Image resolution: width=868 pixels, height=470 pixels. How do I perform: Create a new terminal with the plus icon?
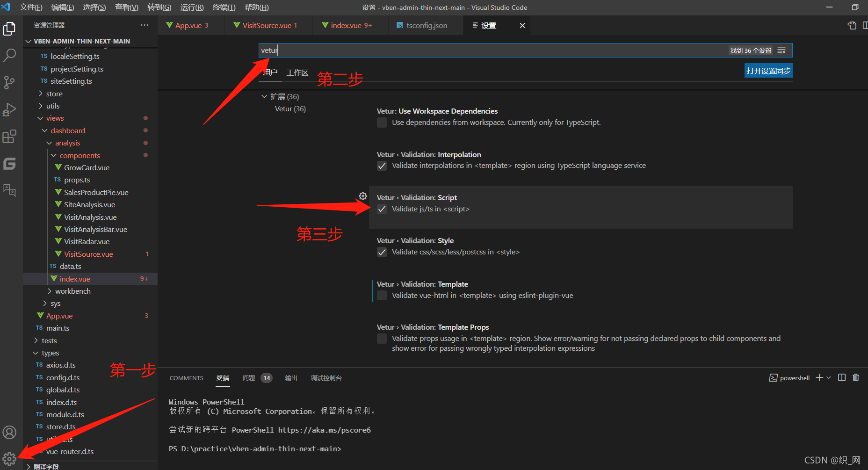[x=818, y=377]
